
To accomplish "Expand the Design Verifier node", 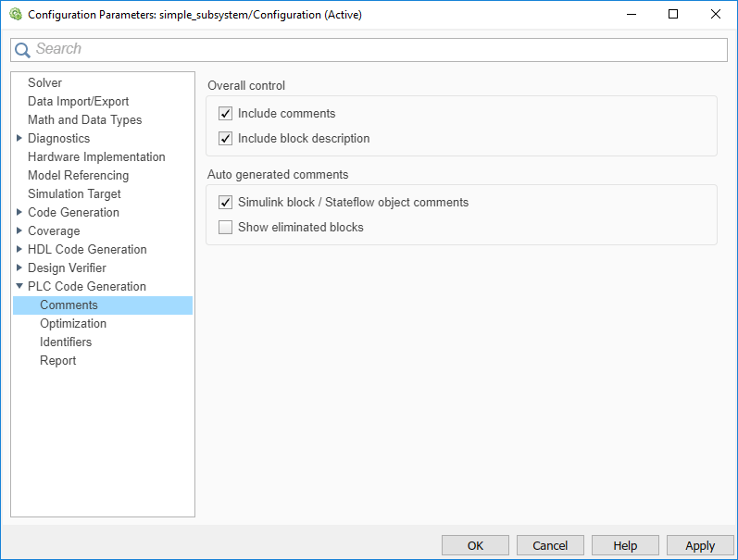I will 19,268.
